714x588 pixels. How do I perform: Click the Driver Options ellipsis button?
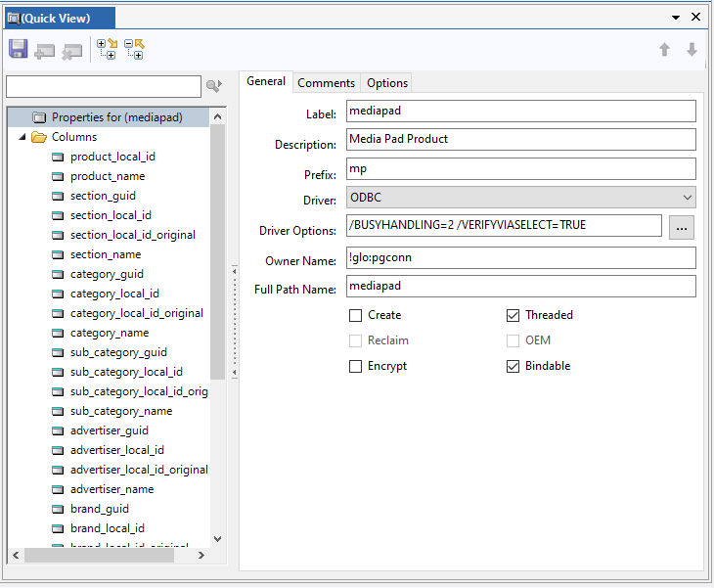click(x=682, y=227)
